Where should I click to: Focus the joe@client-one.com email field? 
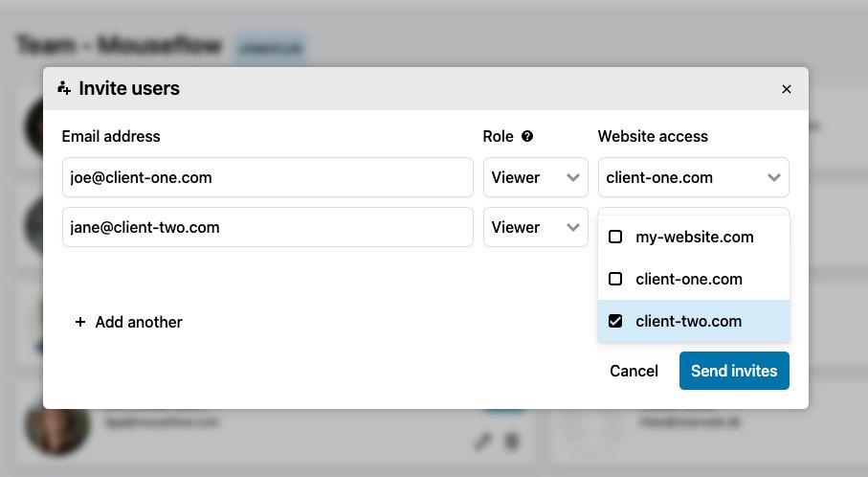[x=267, y=178]
